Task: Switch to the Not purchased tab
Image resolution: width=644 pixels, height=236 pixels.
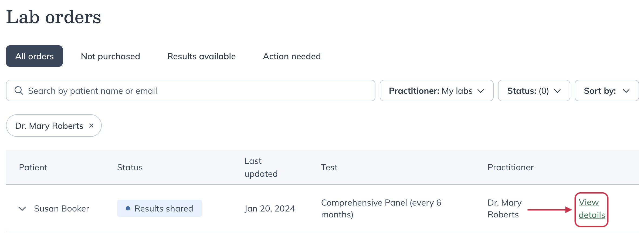Action: pos(110,56)
